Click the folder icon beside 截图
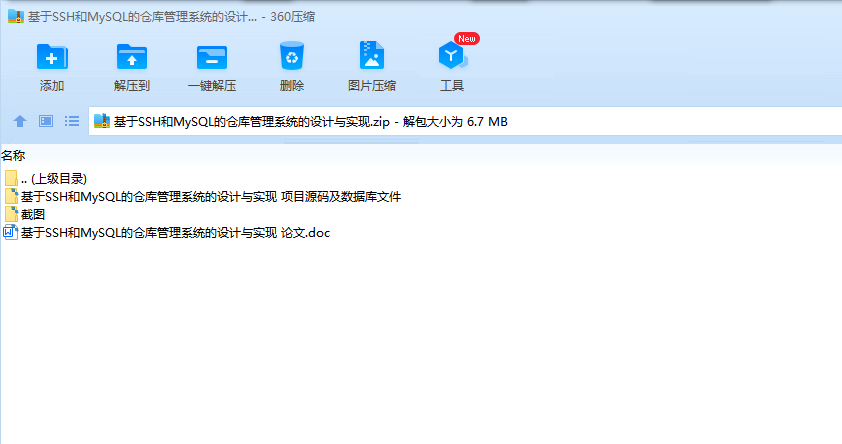The image size is (842, 444). pyautogui.click(x=11, y=214)
